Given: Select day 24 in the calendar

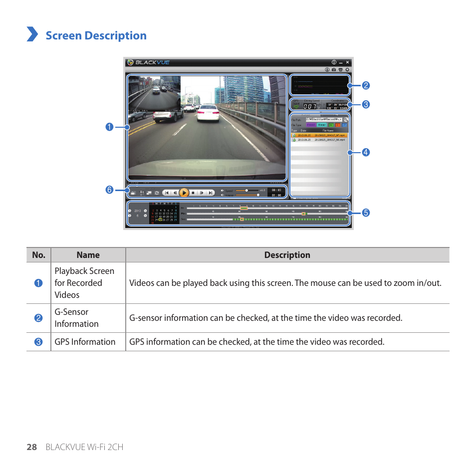Looking at the screenshot, I should 156,220.
